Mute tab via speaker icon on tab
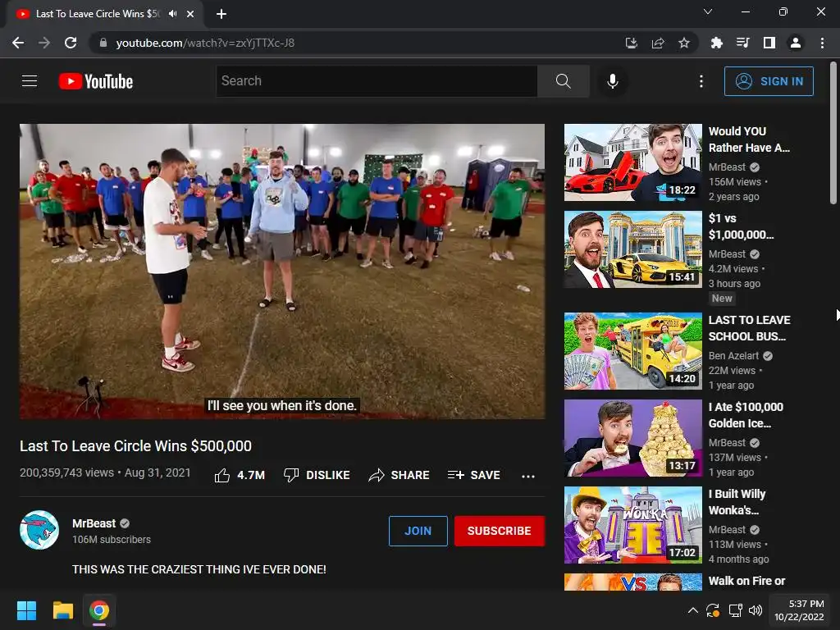840x630 pixels. tap(172, 14)
